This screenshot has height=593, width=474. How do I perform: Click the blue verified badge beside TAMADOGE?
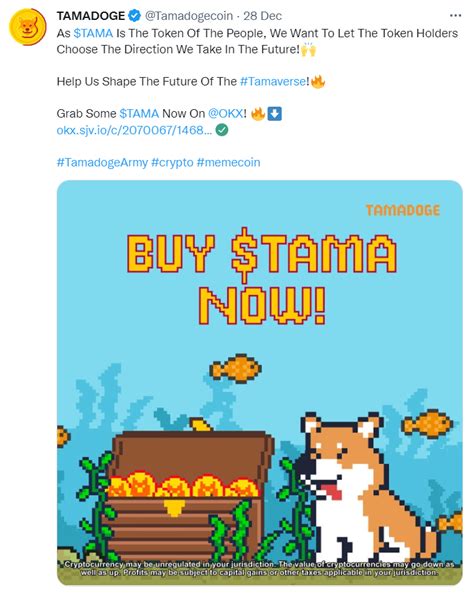pyautogui.click(x=135, y=16)
